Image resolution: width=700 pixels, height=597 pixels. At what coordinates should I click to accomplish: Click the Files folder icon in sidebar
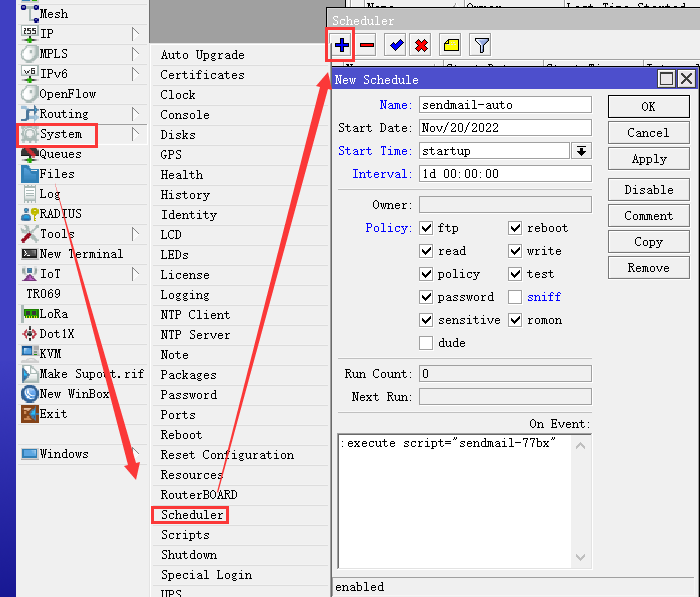coord(29,174)
